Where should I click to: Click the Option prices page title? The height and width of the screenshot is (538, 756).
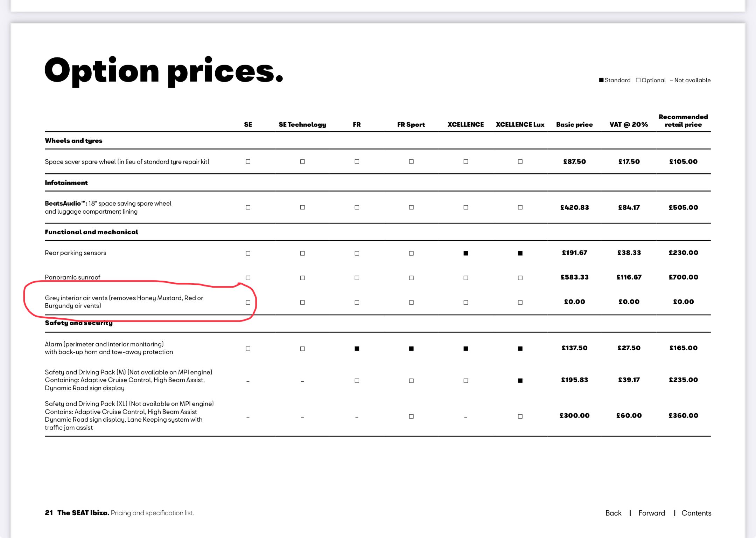coord(164,71)
